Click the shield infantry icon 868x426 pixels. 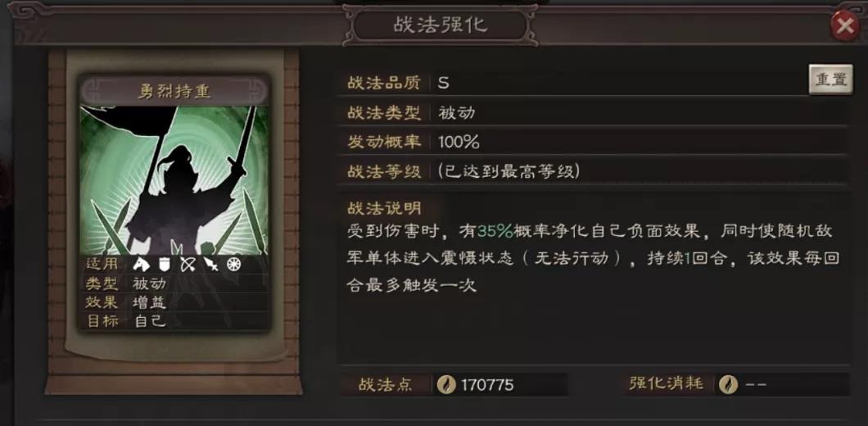click(165, 265)
